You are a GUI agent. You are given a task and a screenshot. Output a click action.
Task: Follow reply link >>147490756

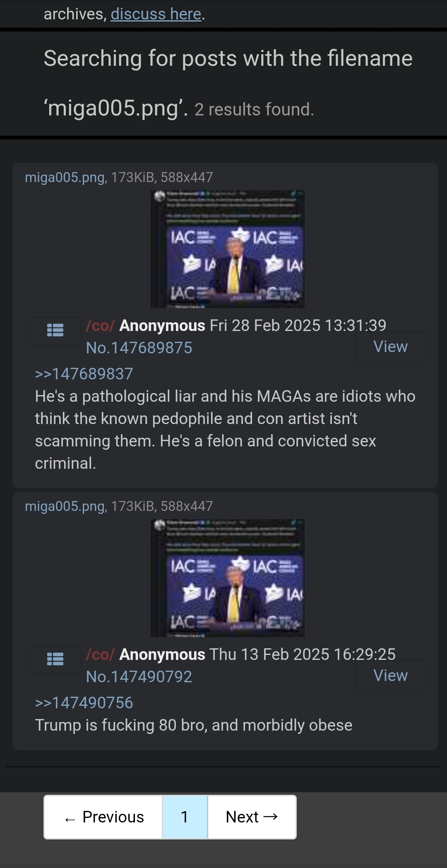coord(84,703)
